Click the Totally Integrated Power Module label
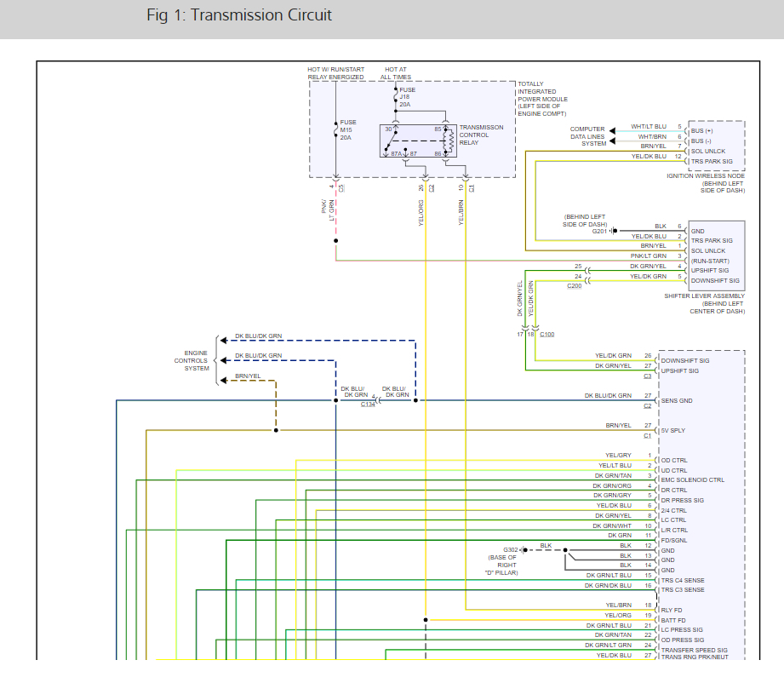The width and height of the screenshot is (784, 683). pyautogui.click(x=542, y=99)
